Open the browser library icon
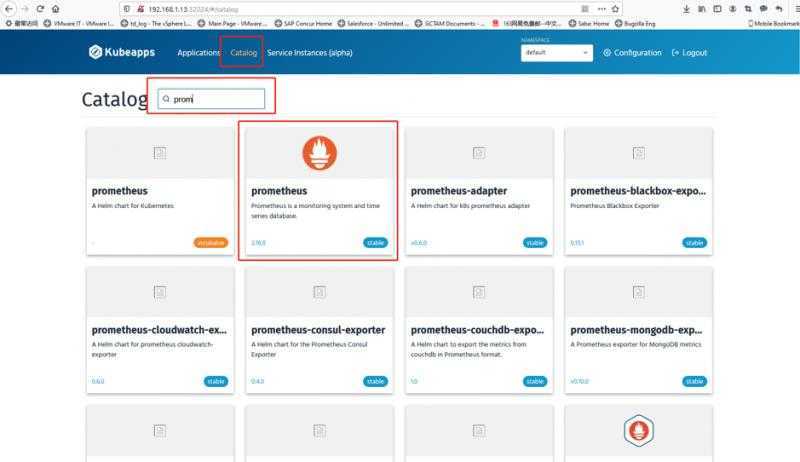Viewport: 800px width, 462px height. point(702,9)
